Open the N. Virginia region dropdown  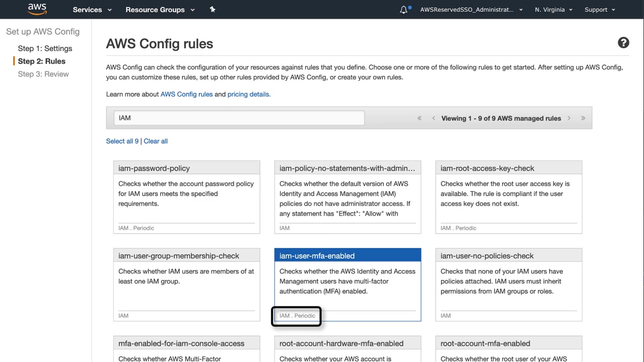click(554, 10)
